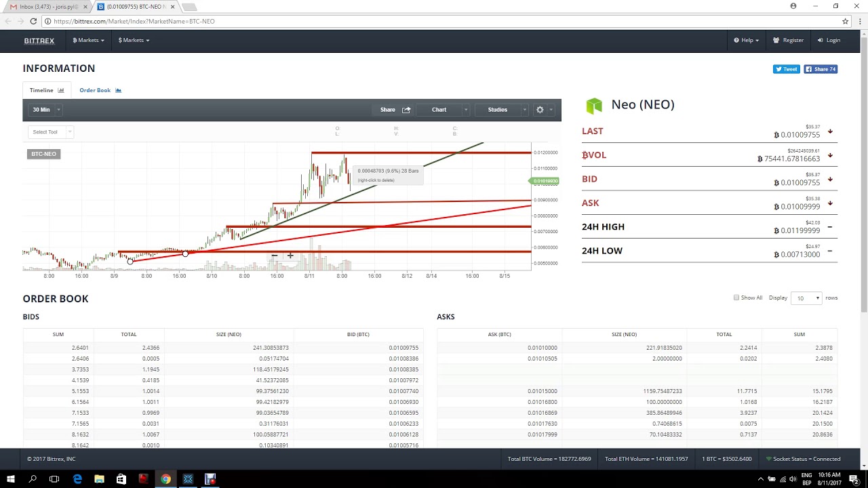
Task: Open the 30 Min interval dropdown
Action: tap(46, 110)
